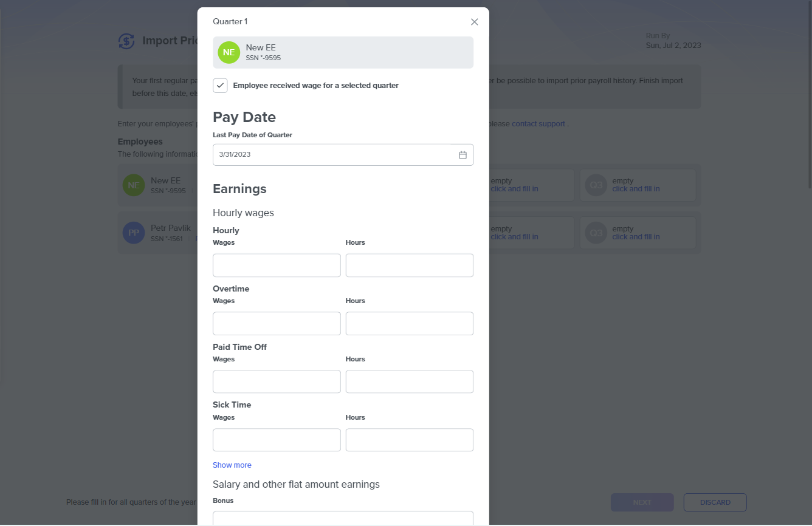Select Petr Pavlik PP avatar
The image size is (812, 526).
pos(134,233)
